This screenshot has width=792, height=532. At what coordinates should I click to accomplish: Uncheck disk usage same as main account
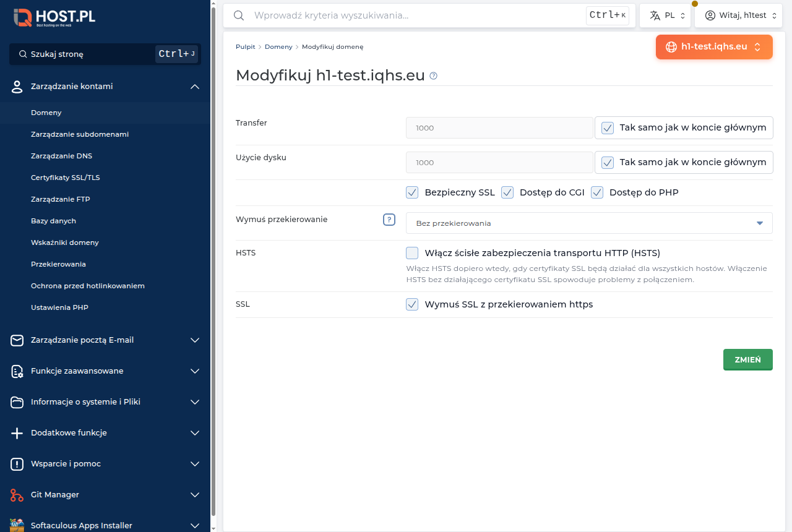pos(608,163)
